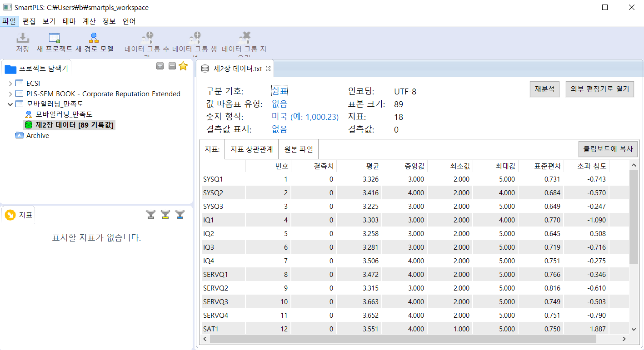
Task: Expand all with plus icon in project explorer
Action: [160, 66]
